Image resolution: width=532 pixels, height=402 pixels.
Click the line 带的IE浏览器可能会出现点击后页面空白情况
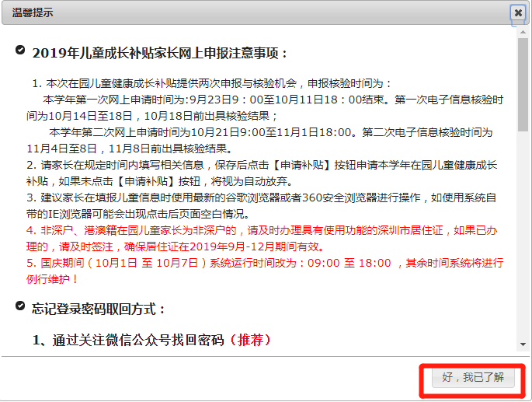tap(138, 214)
